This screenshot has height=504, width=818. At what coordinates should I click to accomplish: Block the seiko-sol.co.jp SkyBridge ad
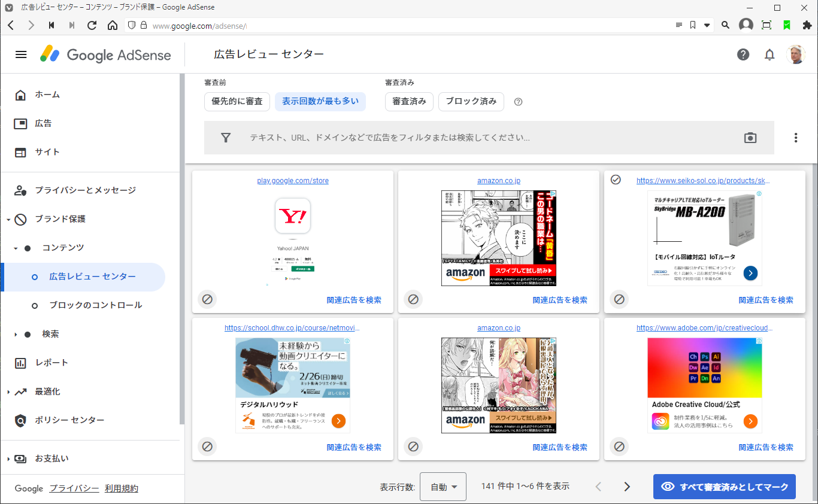click(619, 299)
